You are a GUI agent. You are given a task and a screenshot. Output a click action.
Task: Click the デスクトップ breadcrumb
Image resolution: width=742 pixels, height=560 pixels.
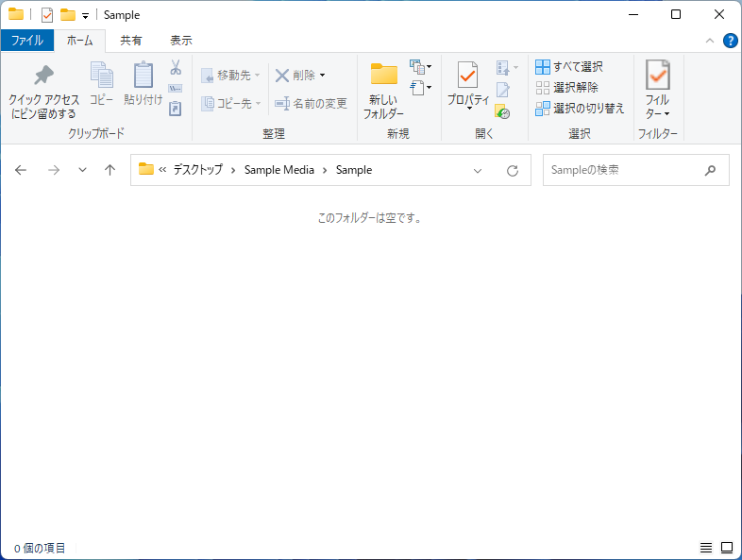[198, 169]
